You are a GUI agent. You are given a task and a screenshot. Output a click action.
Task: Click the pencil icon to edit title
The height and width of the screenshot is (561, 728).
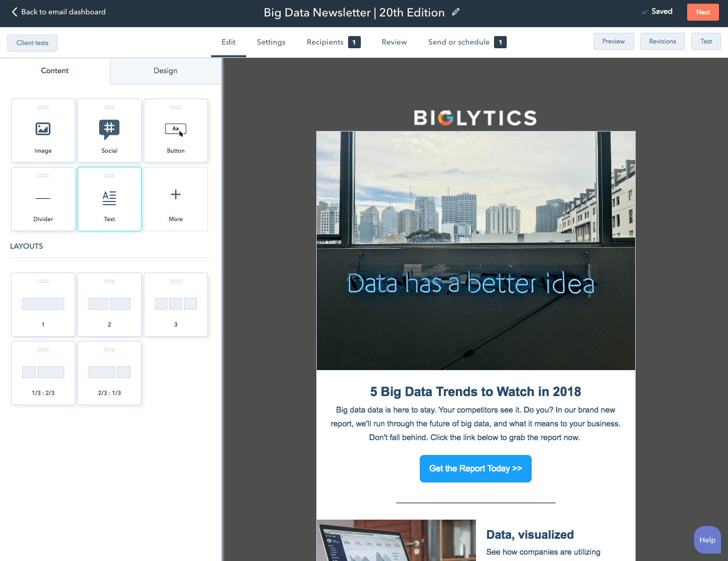(456, 12)
